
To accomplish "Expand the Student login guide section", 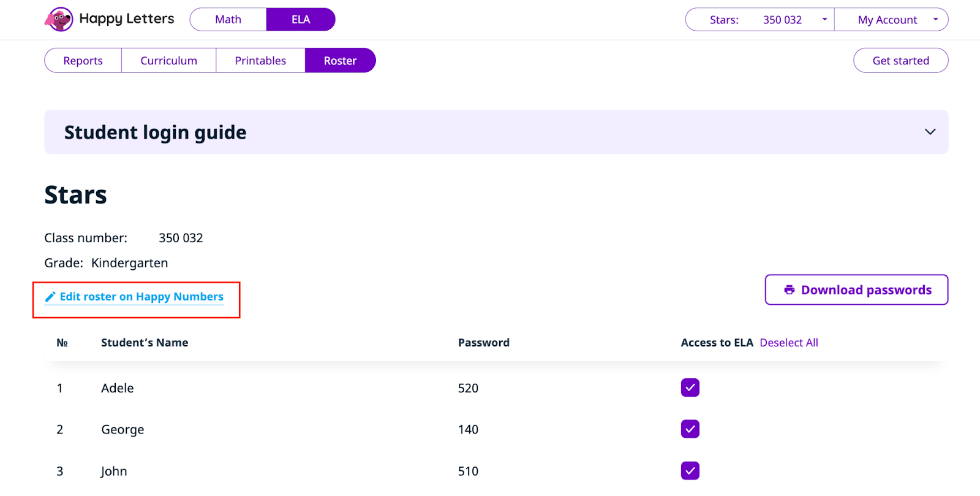I will (929, 132).
